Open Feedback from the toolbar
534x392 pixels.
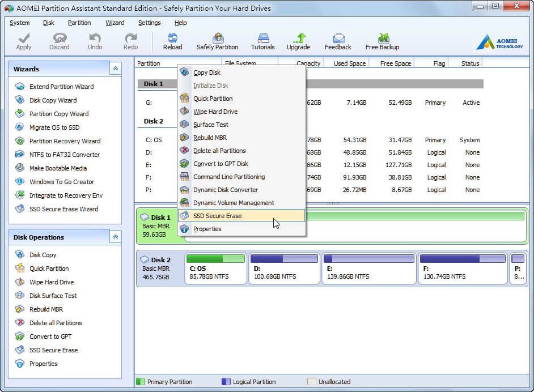point(338,41)
